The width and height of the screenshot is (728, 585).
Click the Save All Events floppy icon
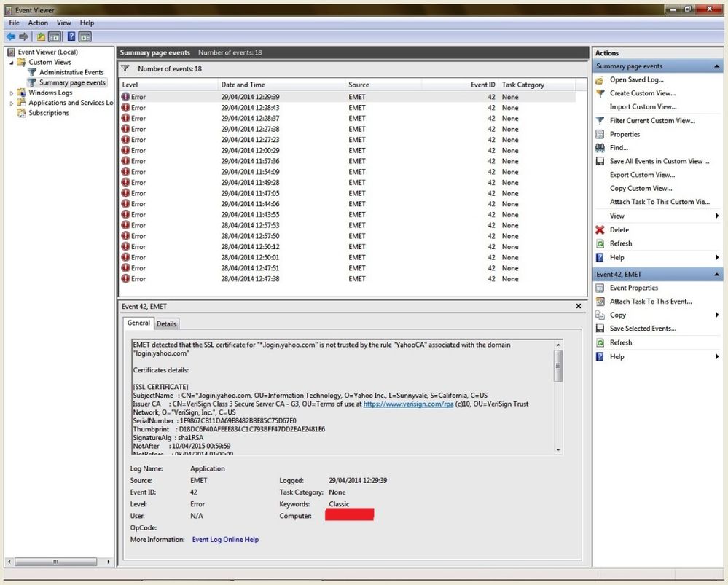pyautogui.click(x=600, y=161)
